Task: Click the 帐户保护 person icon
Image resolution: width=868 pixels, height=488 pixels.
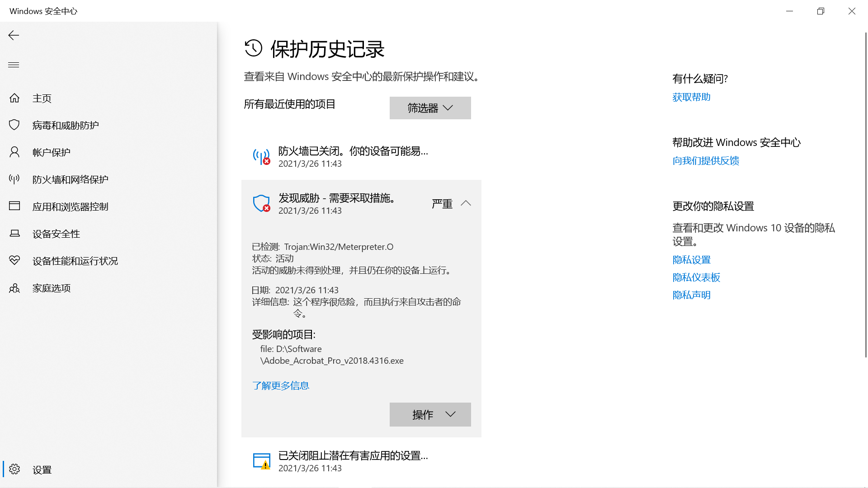Action: (x=14, y=152)
